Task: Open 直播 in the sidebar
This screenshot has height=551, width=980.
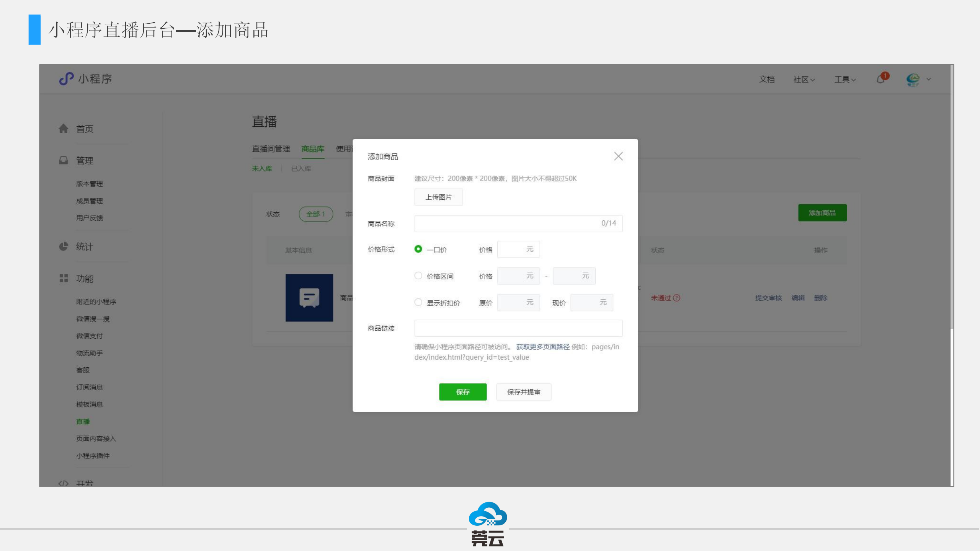Action: click(x=83, y=422)
